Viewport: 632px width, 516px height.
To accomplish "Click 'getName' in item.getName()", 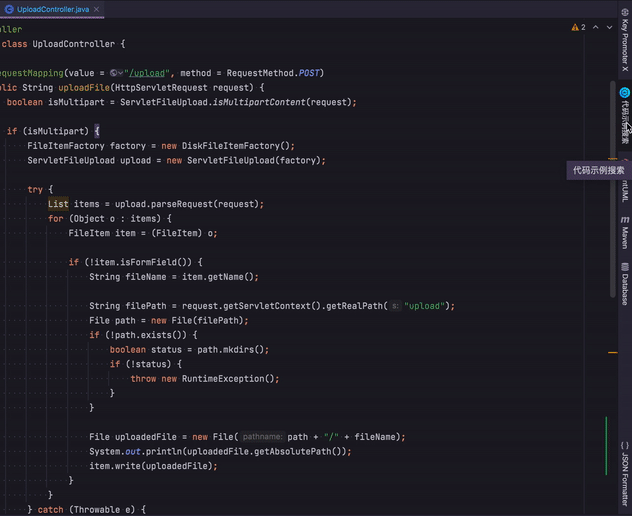I will click(228, 277).
